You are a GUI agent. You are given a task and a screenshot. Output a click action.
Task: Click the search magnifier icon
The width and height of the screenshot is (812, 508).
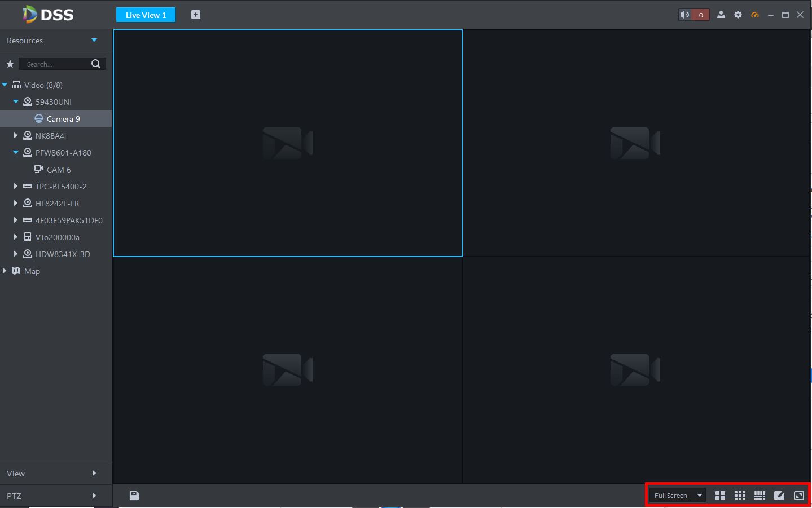point(96,64)
